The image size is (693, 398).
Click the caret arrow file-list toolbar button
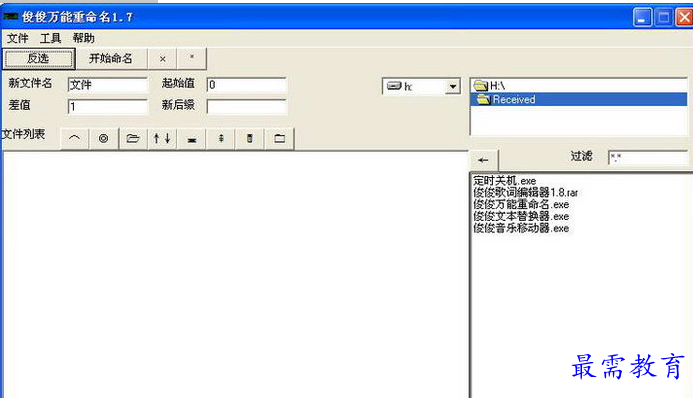74,139
